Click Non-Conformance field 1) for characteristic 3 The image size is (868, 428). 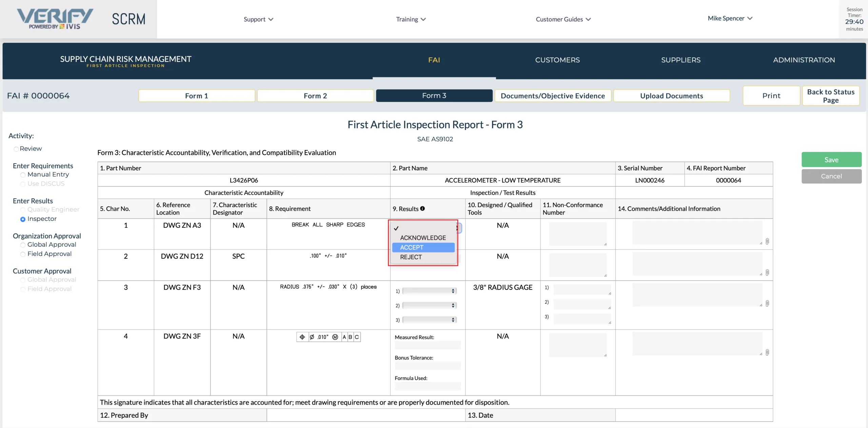coord(582,290)
